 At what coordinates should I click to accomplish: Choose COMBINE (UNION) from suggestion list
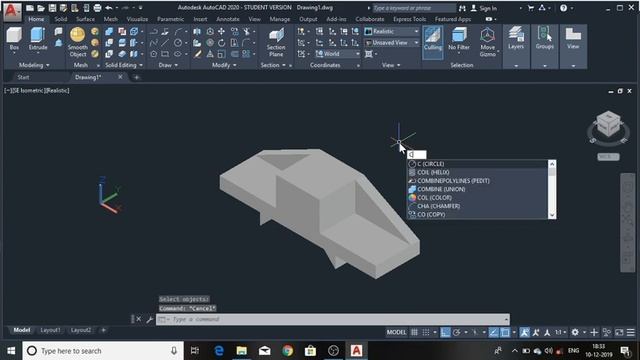478,189
